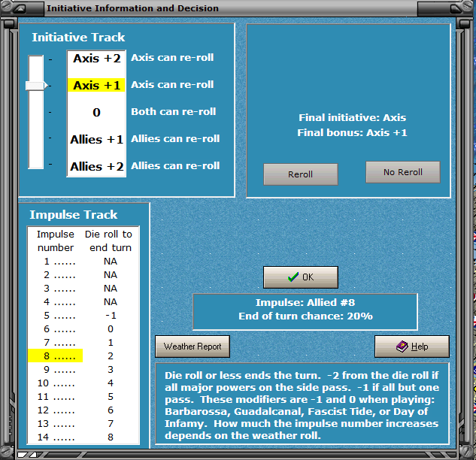Click the green check mark on OK
Viewport: 476px width, 460px height.
tap(293, 277)
